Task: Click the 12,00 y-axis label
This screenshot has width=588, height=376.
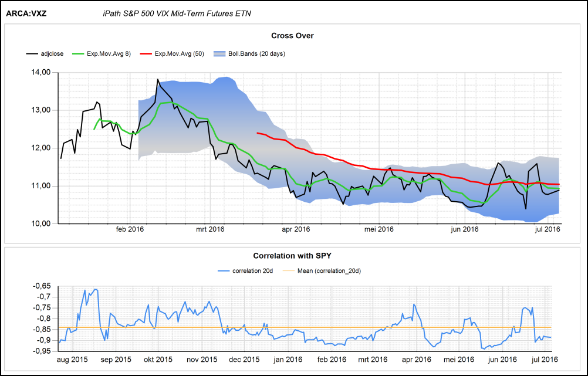Action: (x=42, y=148)
